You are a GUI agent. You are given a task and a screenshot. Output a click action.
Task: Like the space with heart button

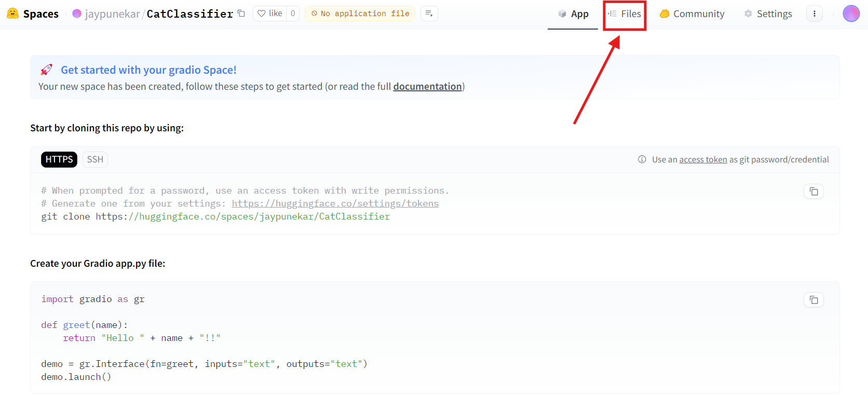point(270,13)
